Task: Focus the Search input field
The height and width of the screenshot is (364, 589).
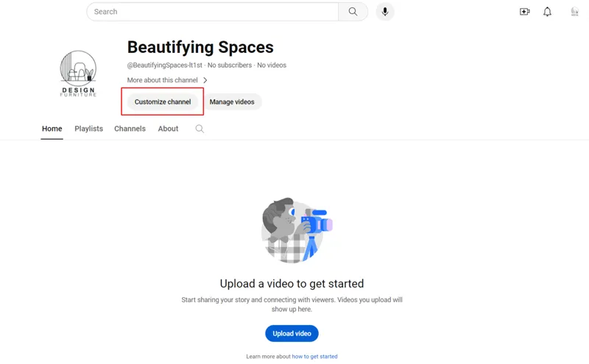Action: click(x=213, y=12)
